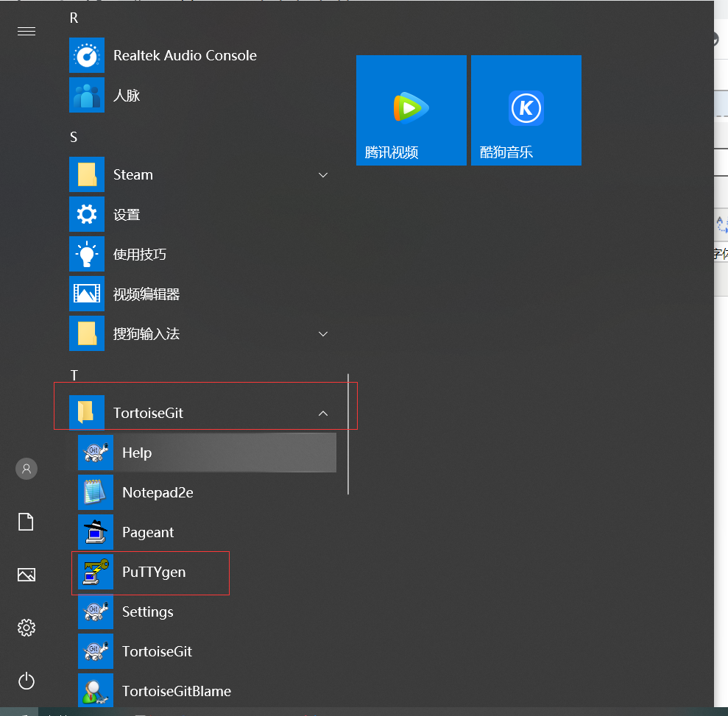
Task: Select the TortoiseGit folder label
Action: pos(148,413)
